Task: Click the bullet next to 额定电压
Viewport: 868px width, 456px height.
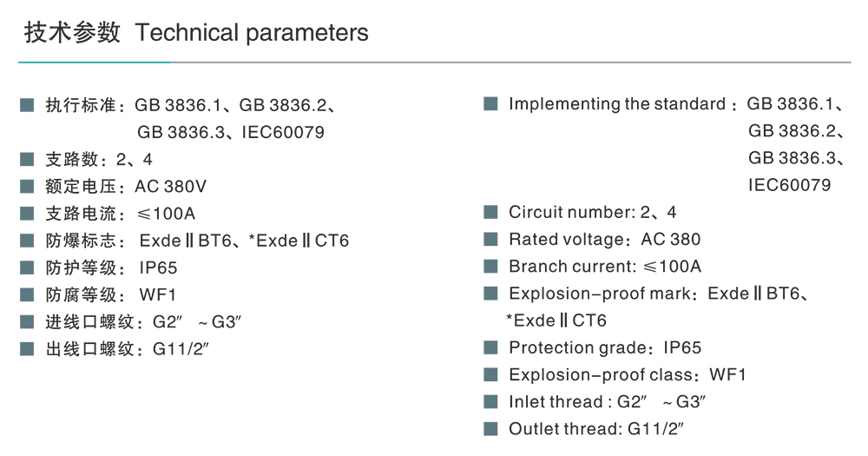Action: click(28, 187)
